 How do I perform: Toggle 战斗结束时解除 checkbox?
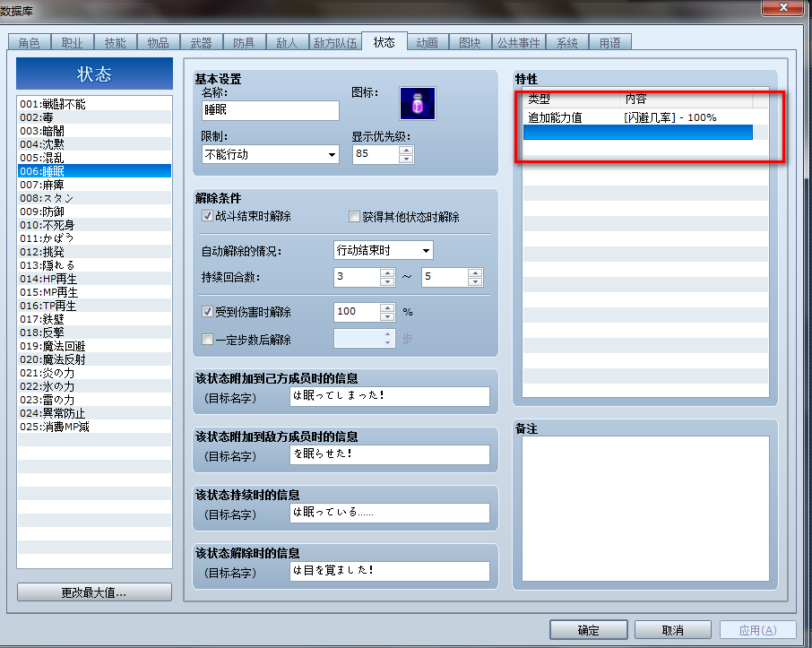tap(207, 216)
